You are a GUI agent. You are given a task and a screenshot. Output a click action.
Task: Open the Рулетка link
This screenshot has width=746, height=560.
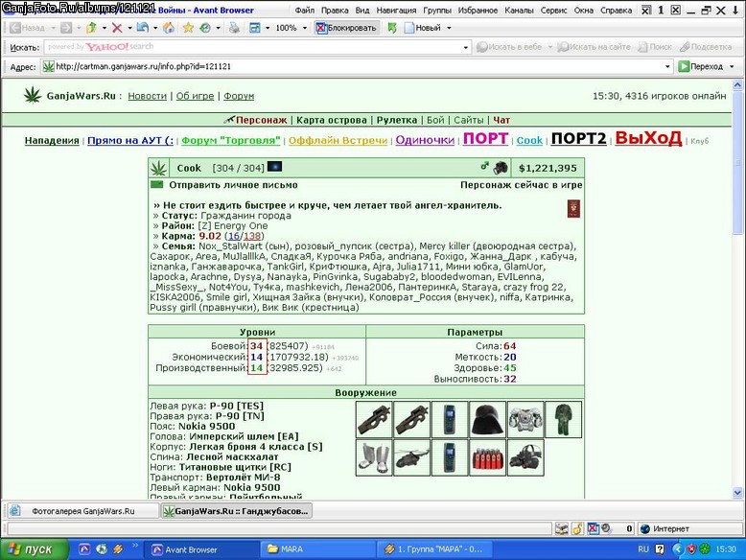tap(397, 120)
